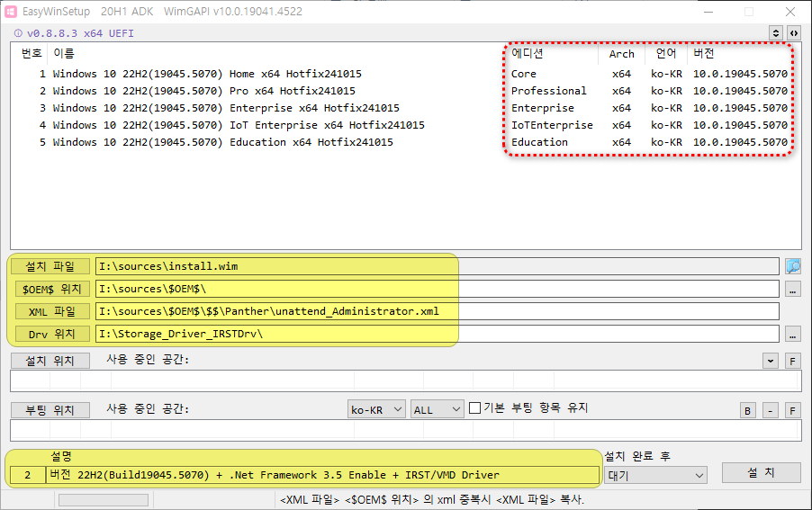Click the minus button in boot location row
Image resolution: width=812 pixels, height=510 pixels.
point(770,411)
